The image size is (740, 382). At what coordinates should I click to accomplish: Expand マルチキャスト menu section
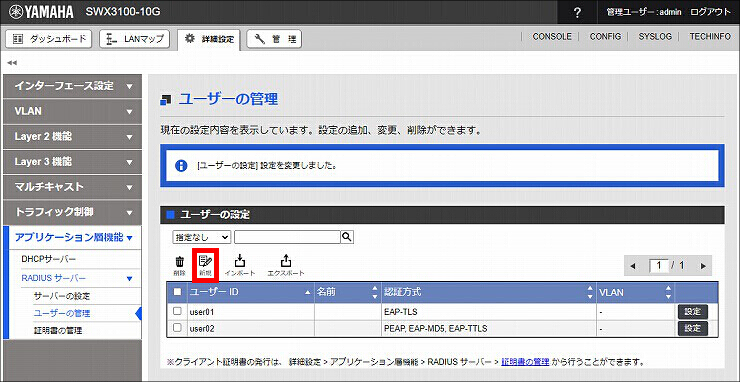tap(72, 187)
